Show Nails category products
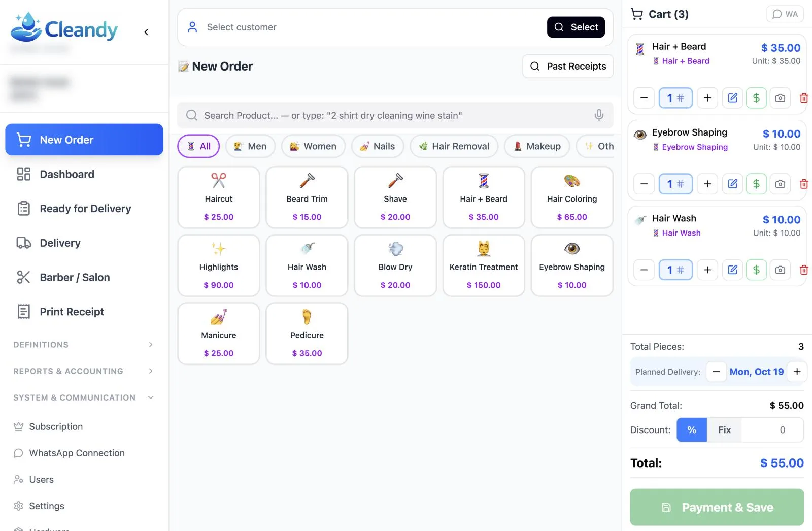 (377, 146)
